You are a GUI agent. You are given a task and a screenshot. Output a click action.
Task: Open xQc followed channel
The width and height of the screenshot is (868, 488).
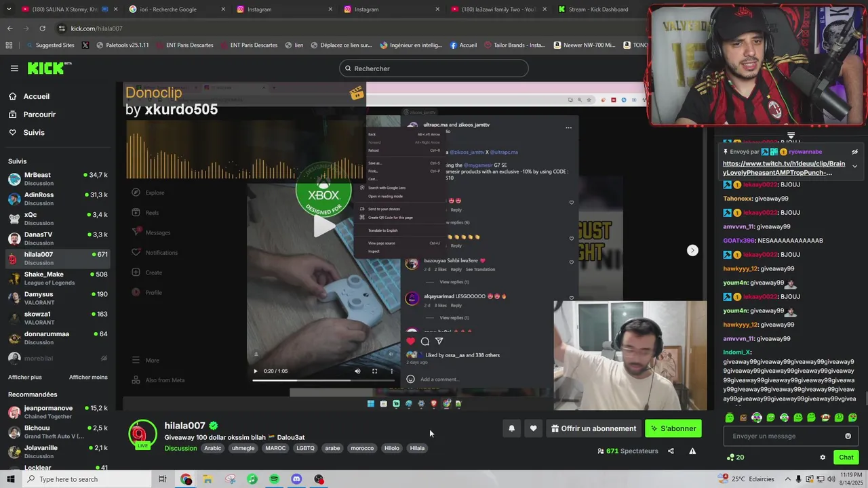pos(58,218)
